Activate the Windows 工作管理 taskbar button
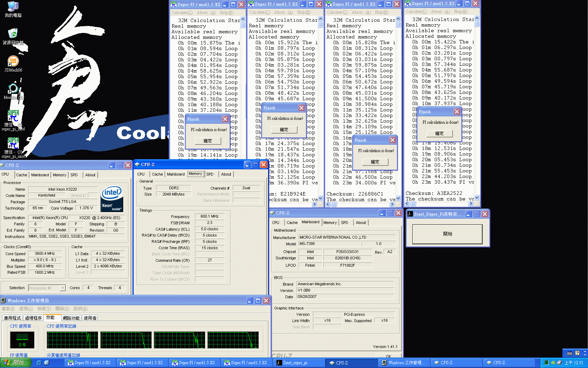This screenshot has width=588, height=368. 404,363
